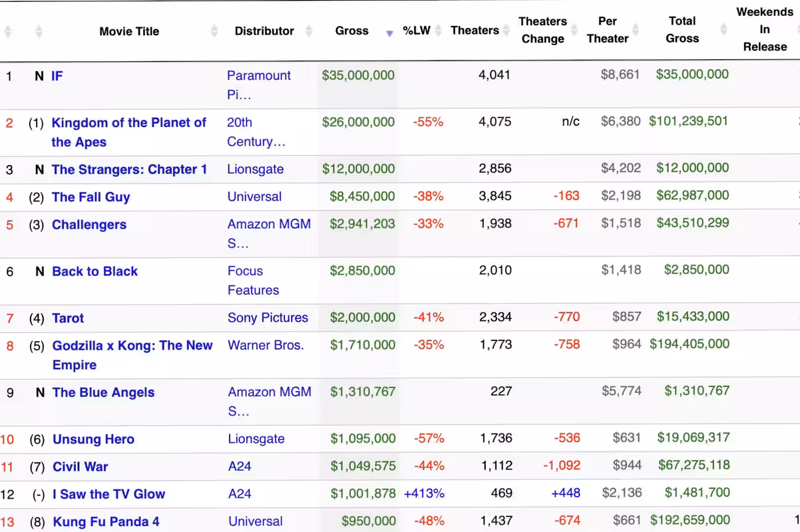Open the Sony Pictures distributor link
This screenshot has width=800, height=532.
pos(268,318)
